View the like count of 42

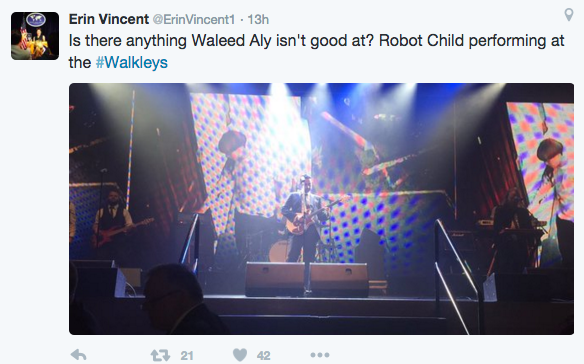point(263,355)
